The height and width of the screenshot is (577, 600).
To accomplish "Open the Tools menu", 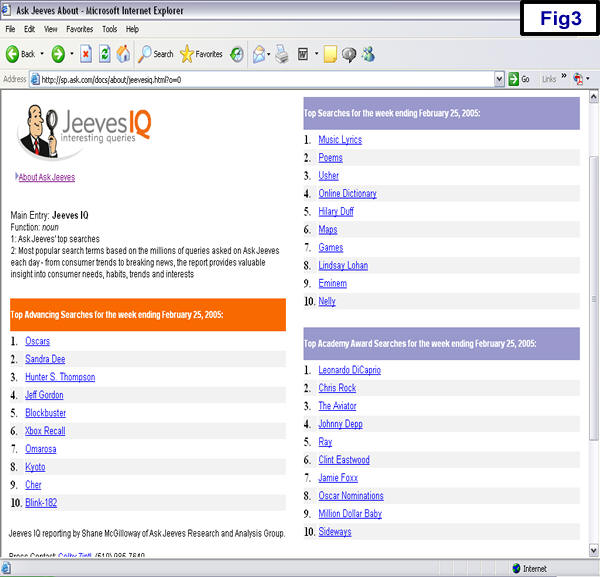I will click(109, 29).
